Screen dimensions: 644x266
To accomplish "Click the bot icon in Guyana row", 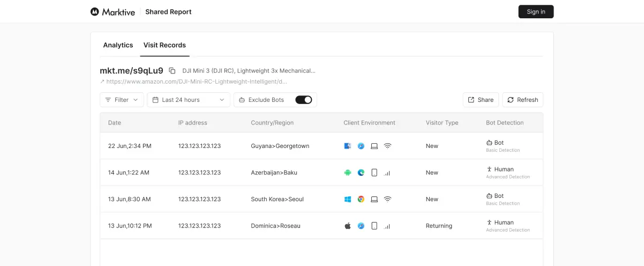I will 489,143.
